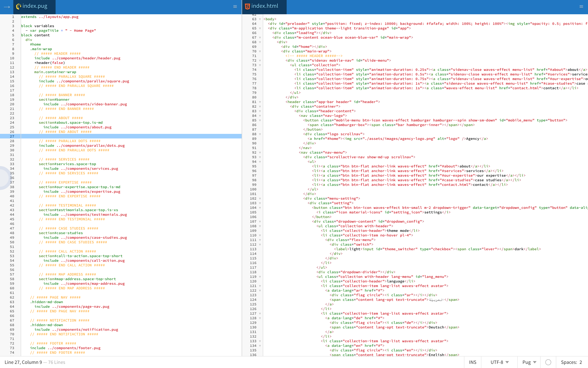Image resolution: width=588 pixels, height=368 pixels.
Task: Click the dropdown-divider div on line 118
Action: 356,272
